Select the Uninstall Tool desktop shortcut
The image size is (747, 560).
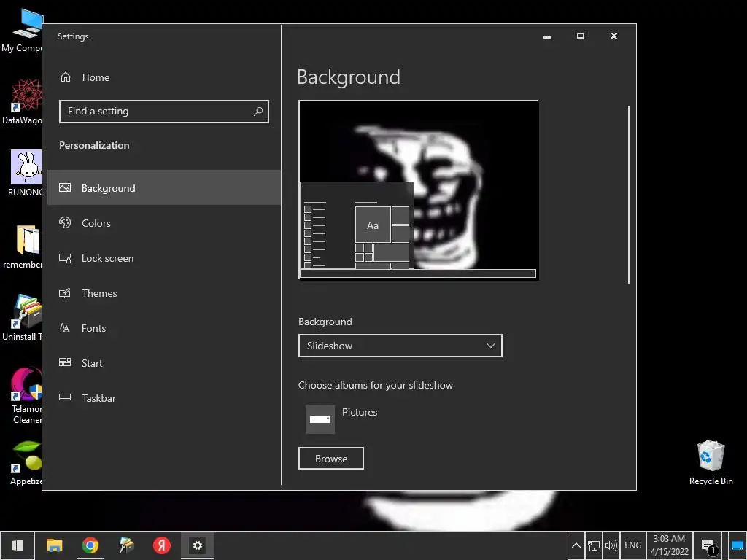pos(22,318)
